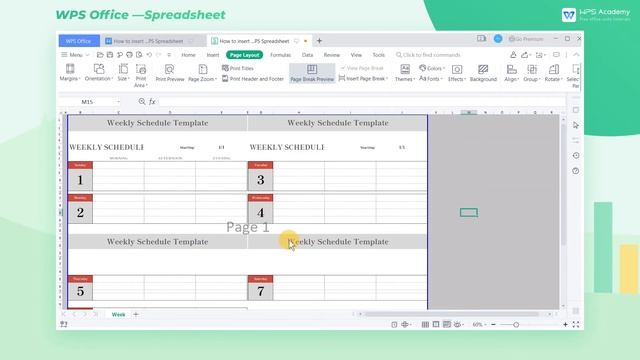The image size is (640, 360).
Task: Click the Undo icon
Action: [x=149, y=55]
